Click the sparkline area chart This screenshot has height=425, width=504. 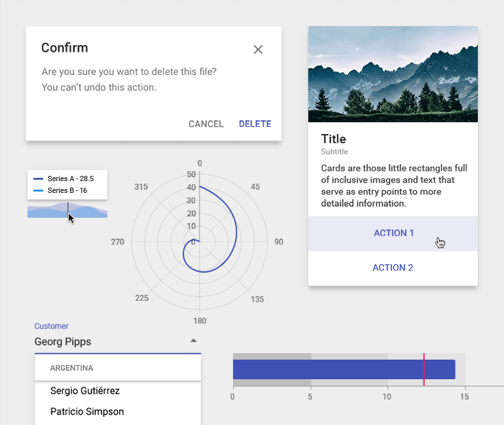(x=85, y=211)
